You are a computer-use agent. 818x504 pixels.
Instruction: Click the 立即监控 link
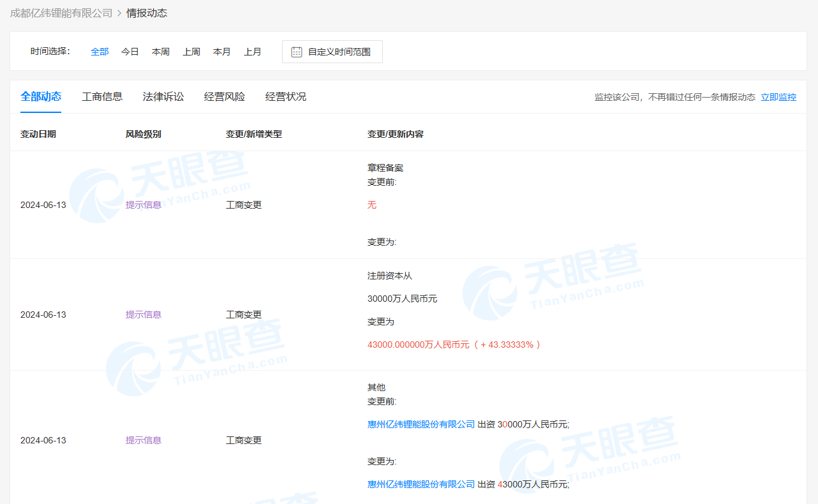pos(778,97)
